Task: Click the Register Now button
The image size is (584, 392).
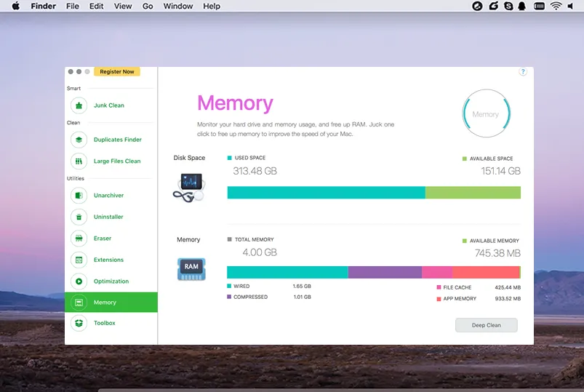Action: coord(117,72)
